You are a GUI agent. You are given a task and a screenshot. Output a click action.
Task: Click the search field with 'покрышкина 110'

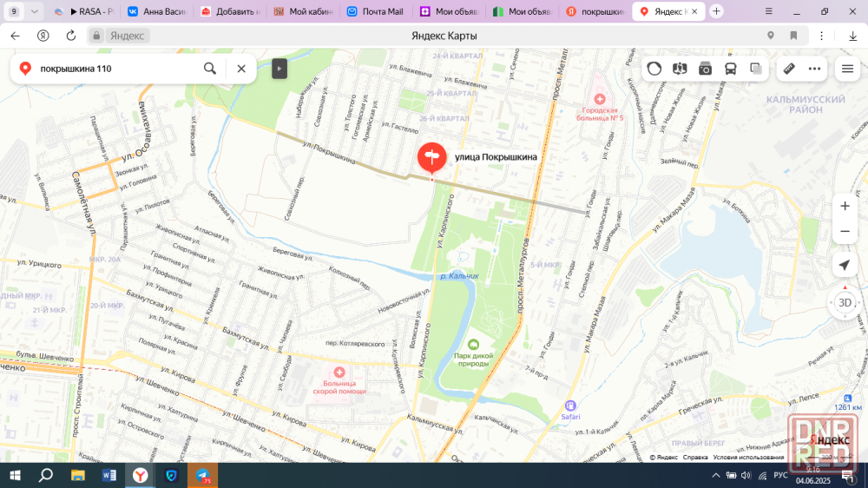pyautogui.click(x=116, y=69)
